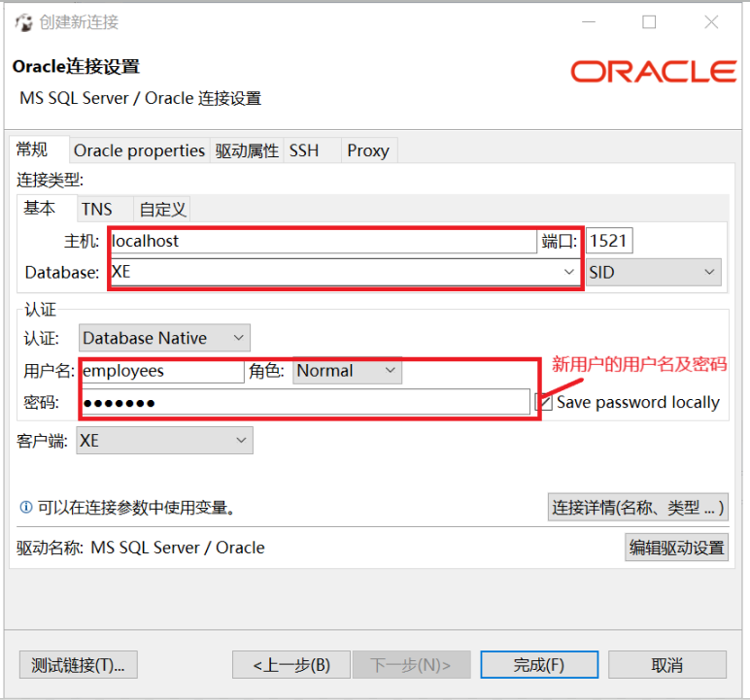Switch to the 驱动属性 tab
Screen dimensions: 750x700
coord(247,150)
